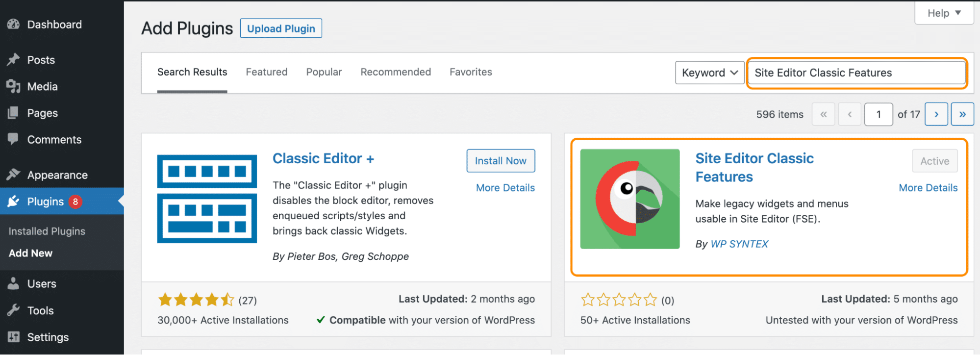Open Dashboard in admin menu

click(62, 25)
